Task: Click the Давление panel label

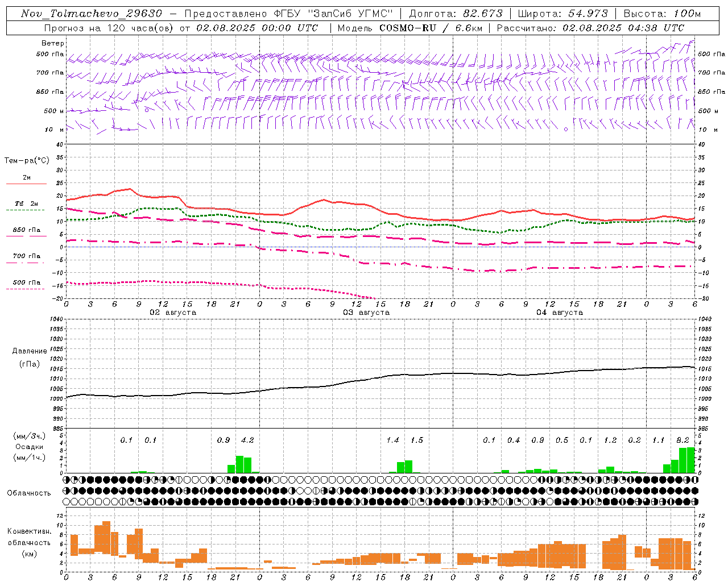Action: [30, 351]
